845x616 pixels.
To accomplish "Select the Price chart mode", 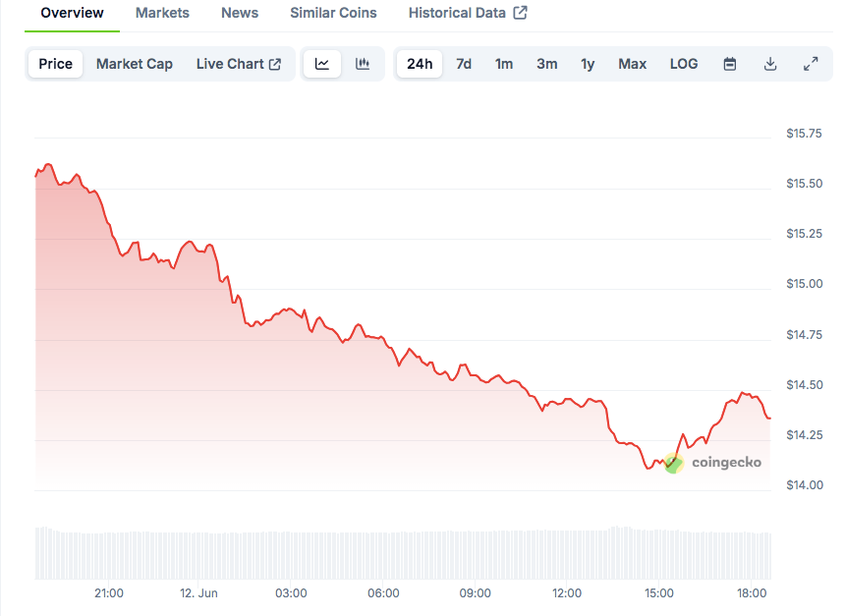I will coord(56,64).
